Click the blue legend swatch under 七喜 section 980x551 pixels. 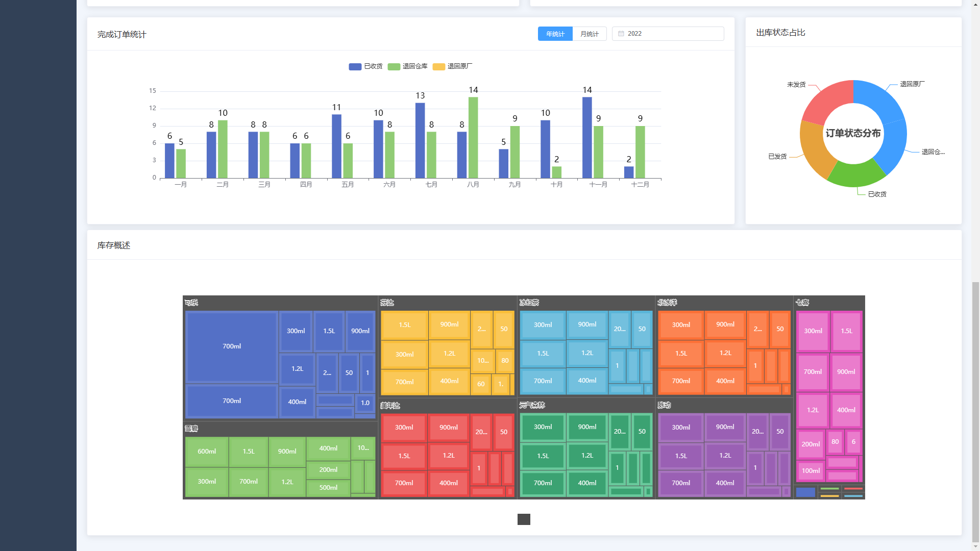click(x=805, y=492)
